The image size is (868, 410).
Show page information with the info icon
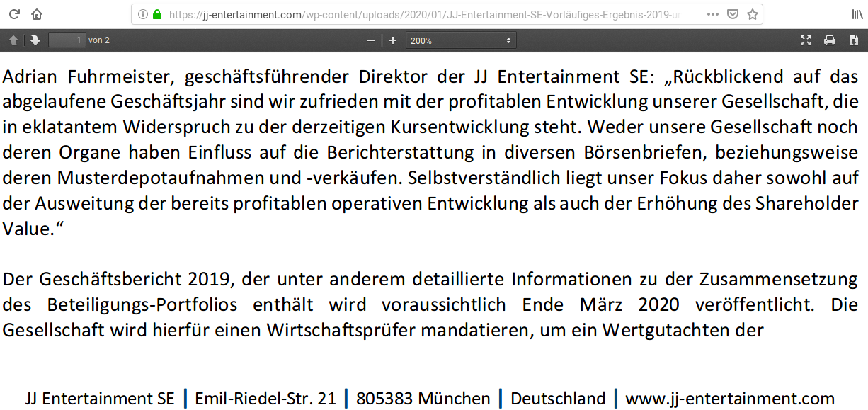144,13
